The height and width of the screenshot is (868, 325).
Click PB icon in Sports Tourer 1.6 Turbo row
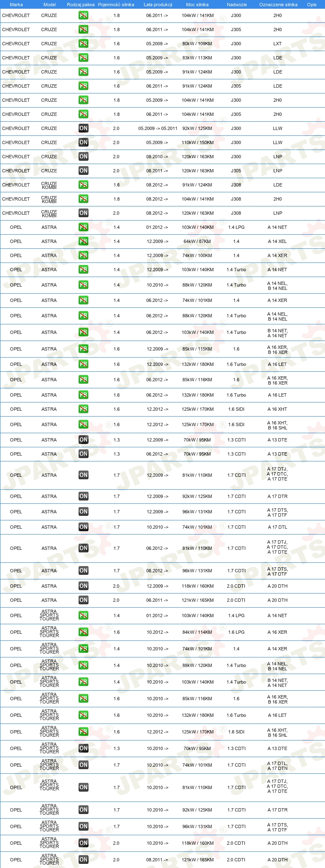point(84,715)
